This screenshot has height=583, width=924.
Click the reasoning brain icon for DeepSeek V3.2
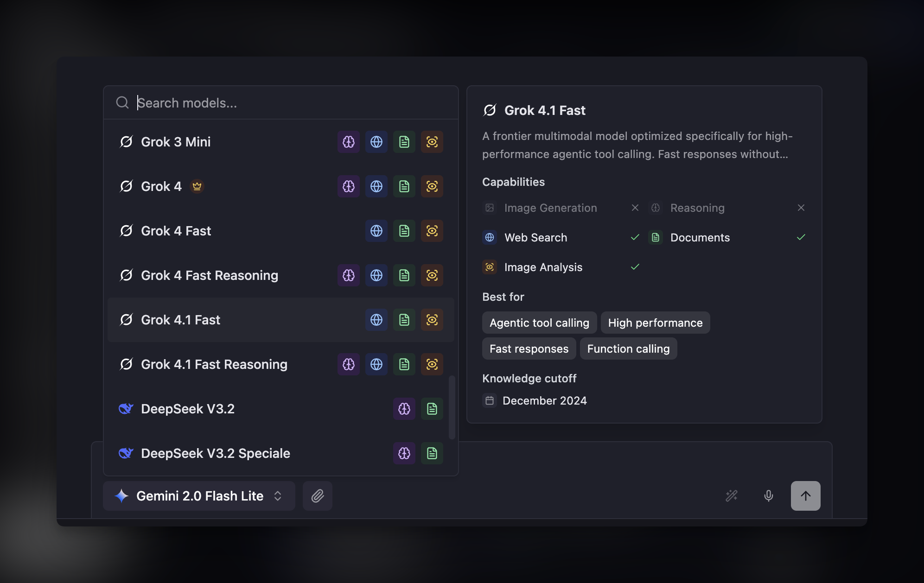tap(404, 409)
